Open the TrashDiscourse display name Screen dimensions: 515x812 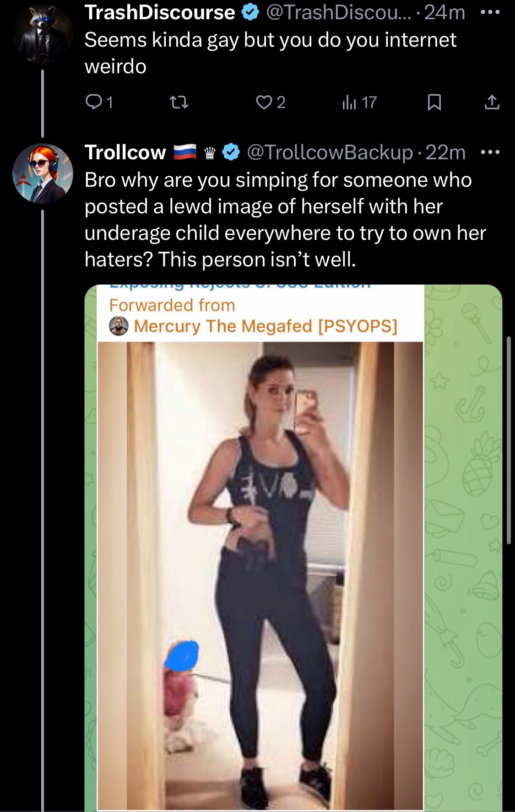point(160,12)
